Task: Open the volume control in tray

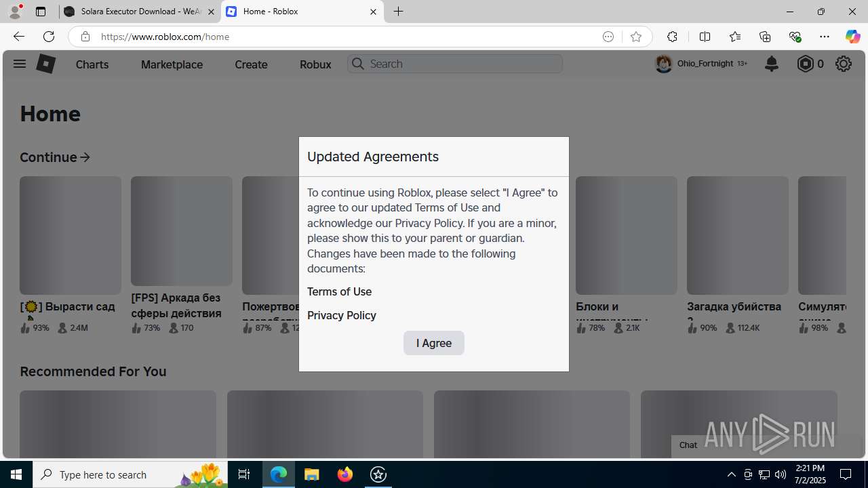Action: (781, 474)
